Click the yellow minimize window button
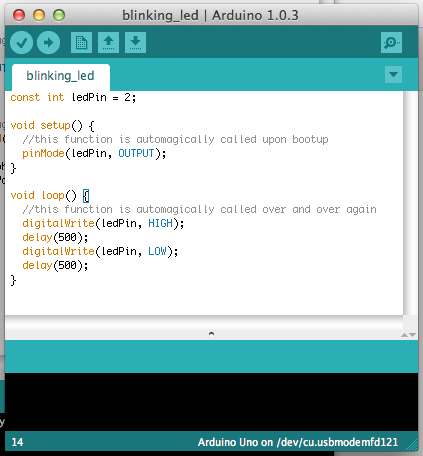Screen dimensions: 423x456 [x=39, y=15]
